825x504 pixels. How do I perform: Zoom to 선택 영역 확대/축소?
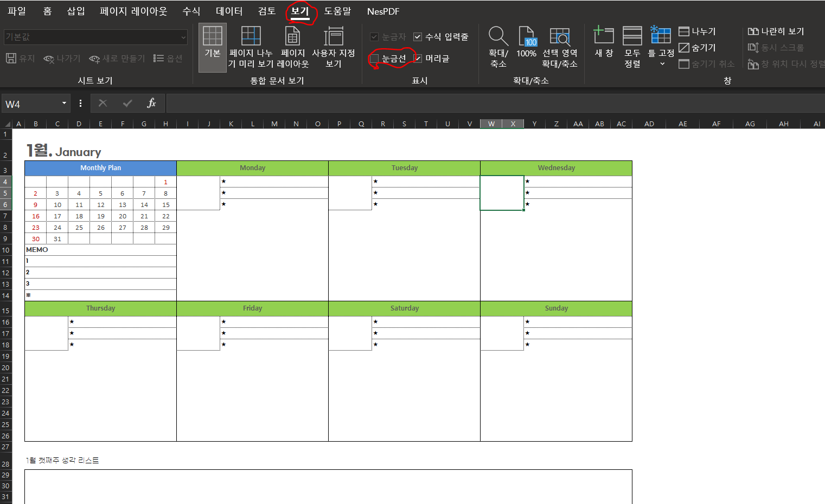click(x=560, y=47)
